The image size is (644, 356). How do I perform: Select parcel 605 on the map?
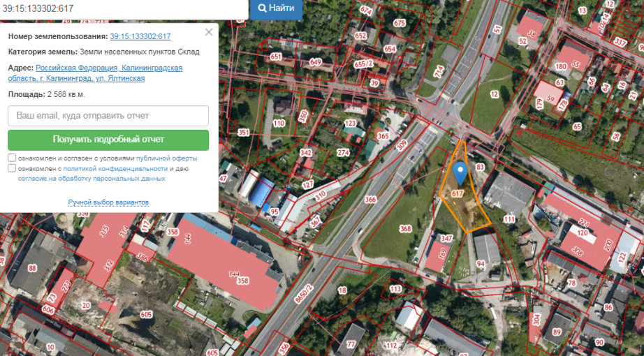pos(146,315)
